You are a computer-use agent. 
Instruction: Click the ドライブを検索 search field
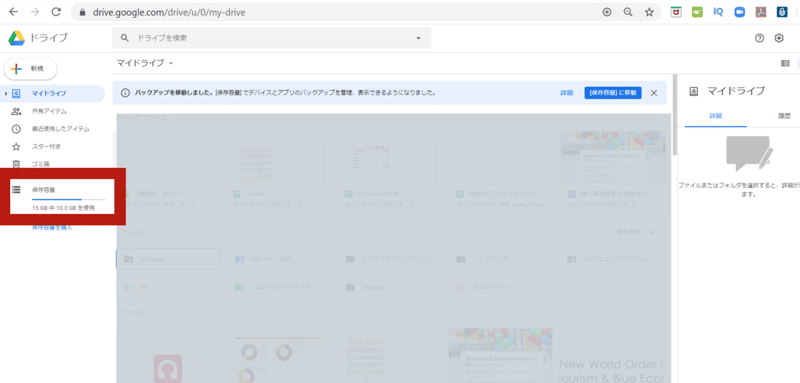271,38
